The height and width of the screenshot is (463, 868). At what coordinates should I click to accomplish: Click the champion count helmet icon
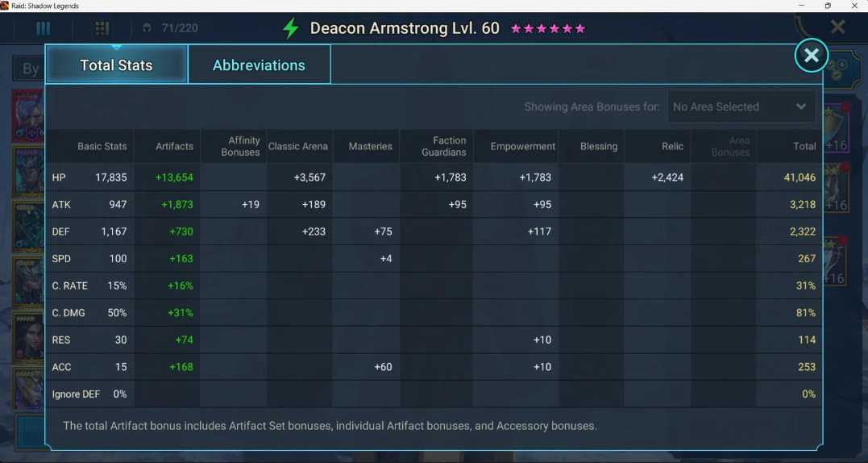(x=147, y=28)
